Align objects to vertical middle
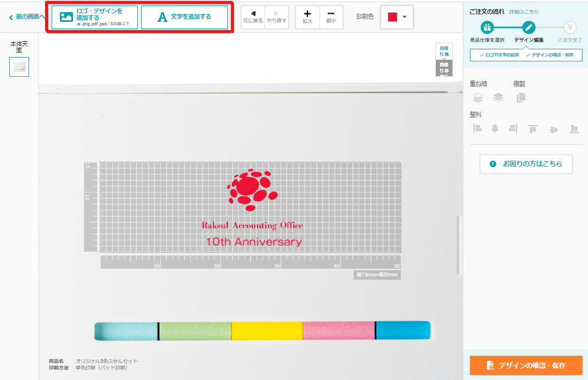The image size is (588, 380). coord(553,129)
